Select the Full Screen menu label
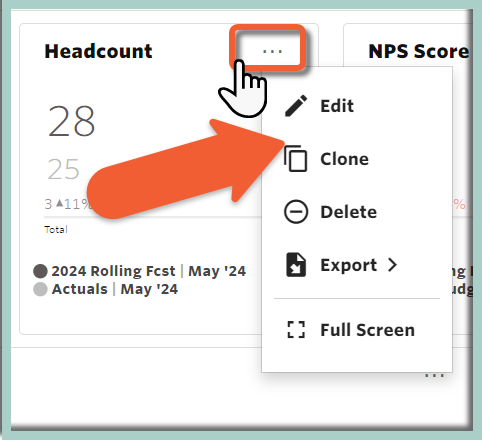 (x=368, y=330)
